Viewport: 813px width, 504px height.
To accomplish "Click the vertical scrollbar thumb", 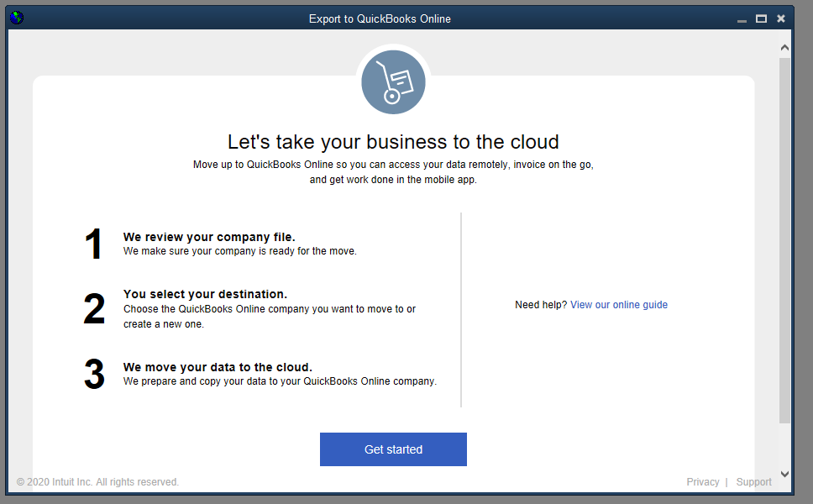I will tap(784, 239).
